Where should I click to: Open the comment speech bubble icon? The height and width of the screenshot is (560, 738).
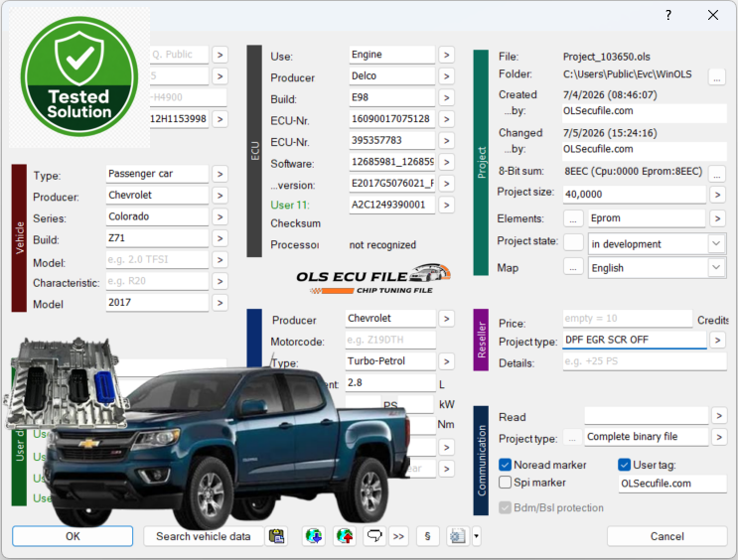point(374,536)
